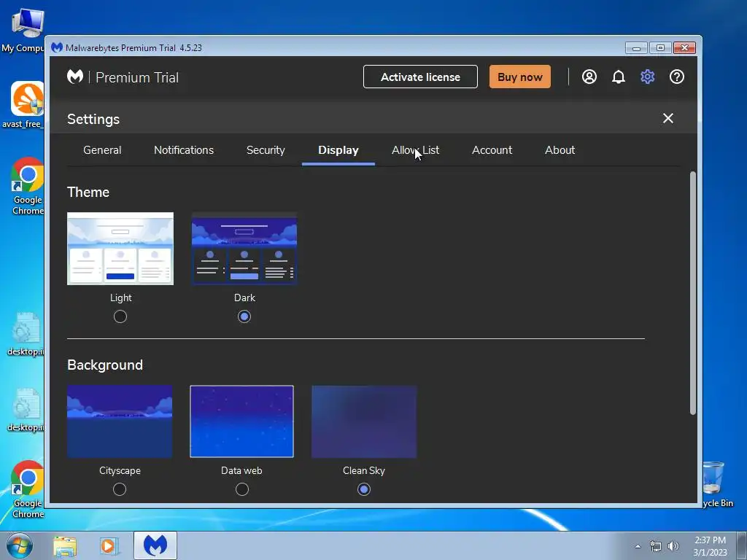Viewport: 747px width, 560px height.
Task: Select the Light theme radio button
Action: click(120, 316)
